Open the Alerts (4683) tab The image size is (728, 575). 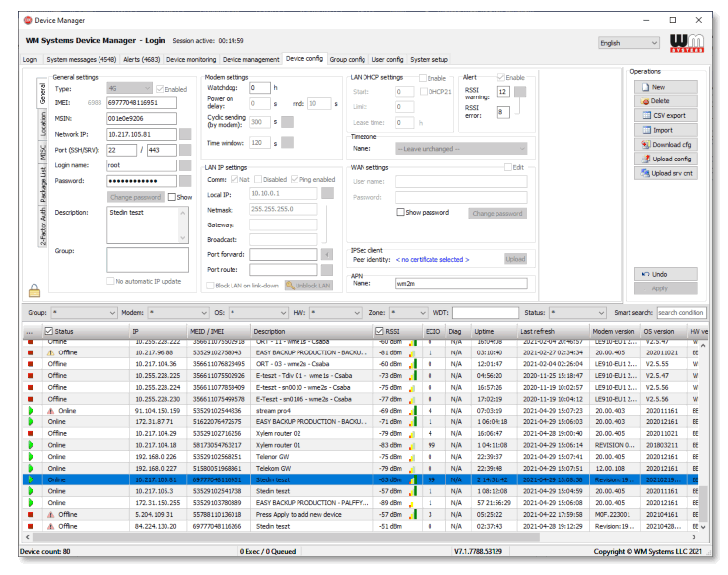141,60
